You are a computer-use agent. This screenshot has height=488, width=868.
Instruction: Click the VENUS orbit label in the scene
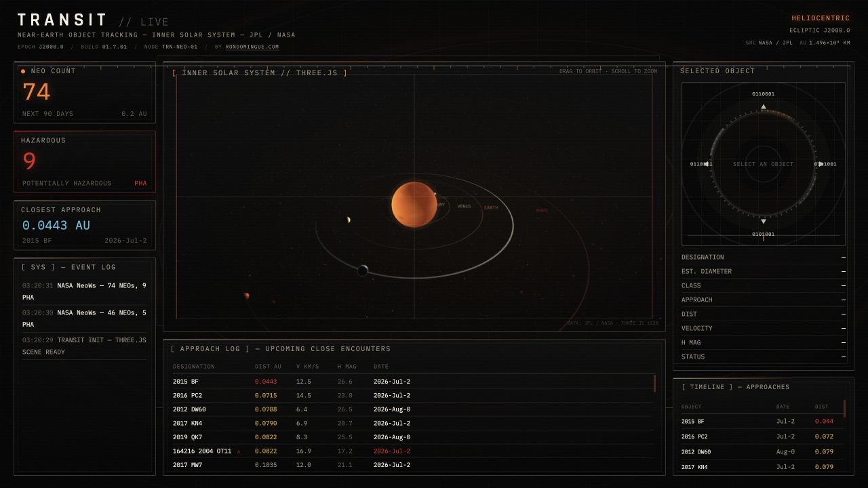[x=464, y=206]
